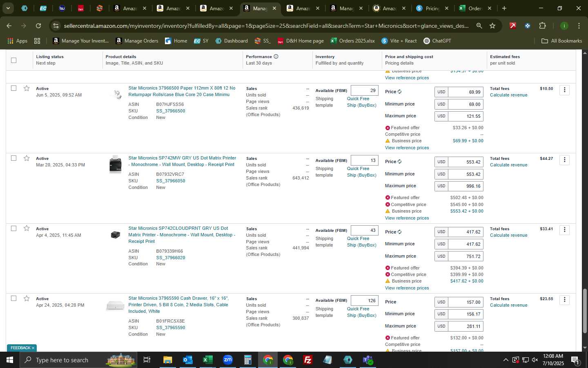Open the Vite + React bookmark

[x=399, y=41]
